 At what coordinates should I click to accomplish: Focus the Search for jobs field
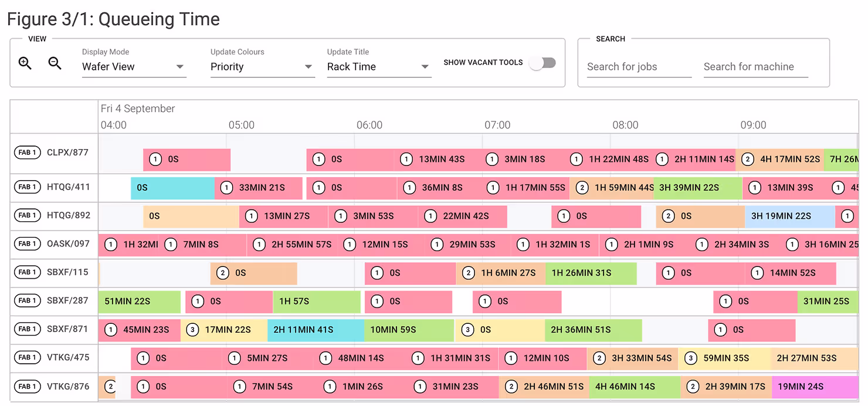[639, 67]
